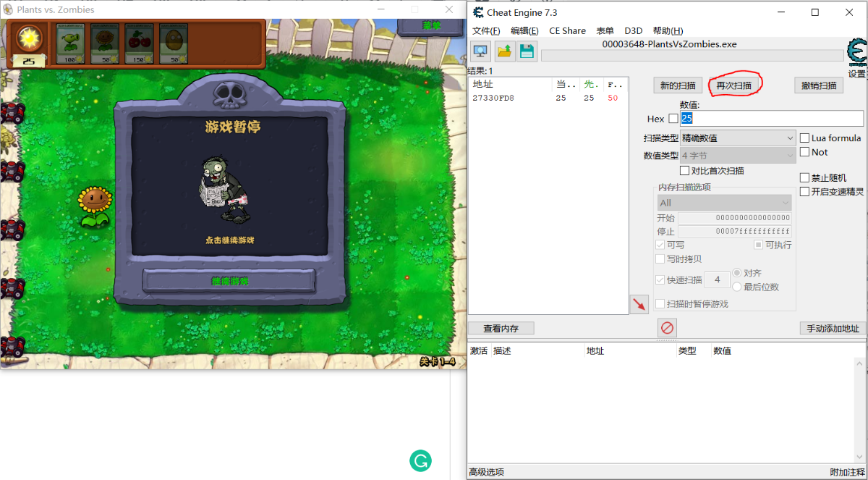
Task: Click the green Grammarly circle icon
Action: point(420,460)
